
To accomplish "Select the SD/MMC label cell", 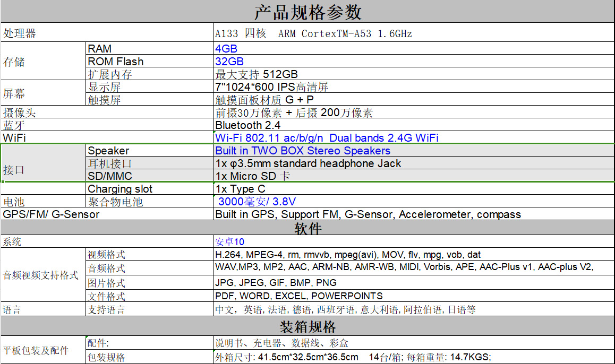I will tap(149, 175).
